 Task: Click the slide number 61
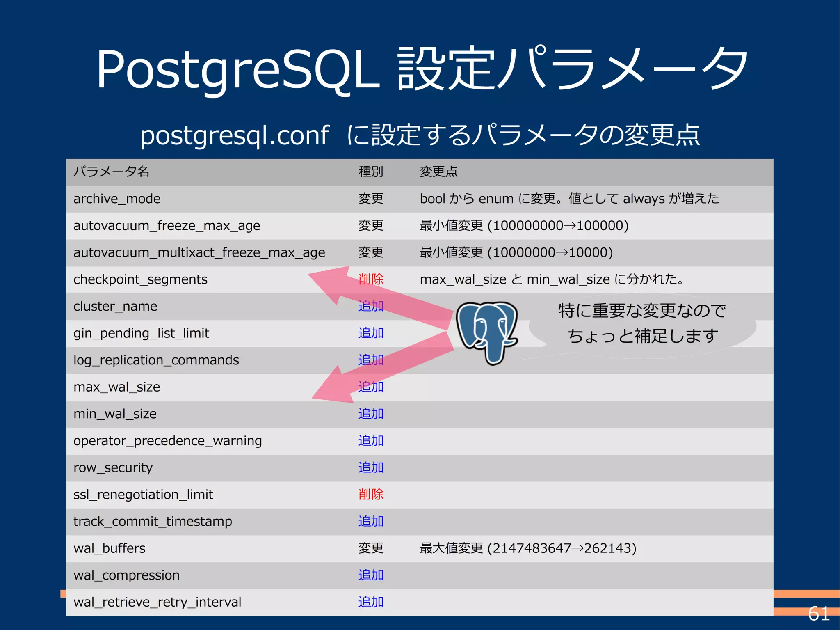(x=818, y=614)
